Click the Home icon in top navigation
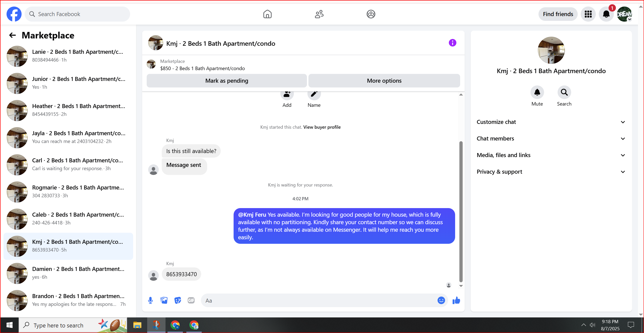The height and width of the screenshot is (333, 644). pyautogui.click(x=267, y=14)
